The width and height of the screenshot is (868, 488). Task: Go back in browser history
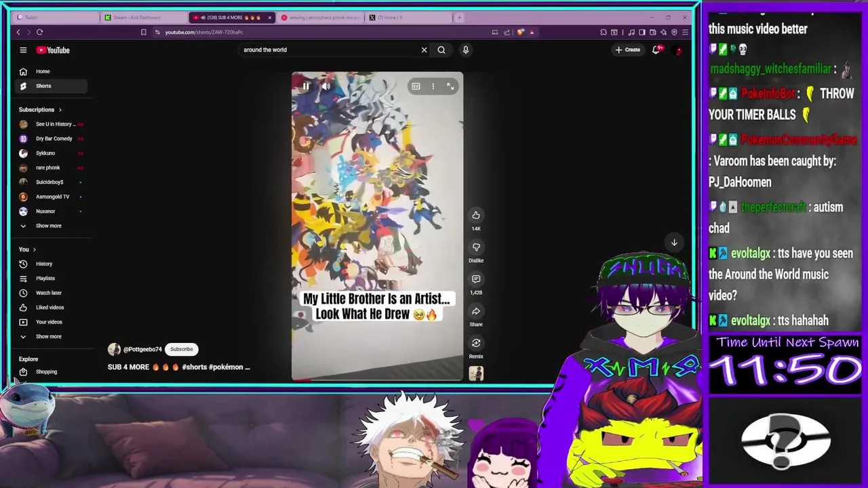tap(18, 32)
